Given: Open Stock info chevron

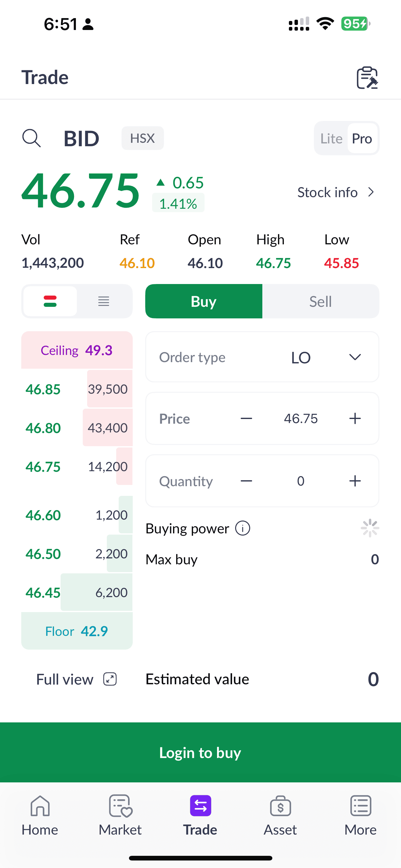Looking at the screenshot, I should click(x=371, y=192).
